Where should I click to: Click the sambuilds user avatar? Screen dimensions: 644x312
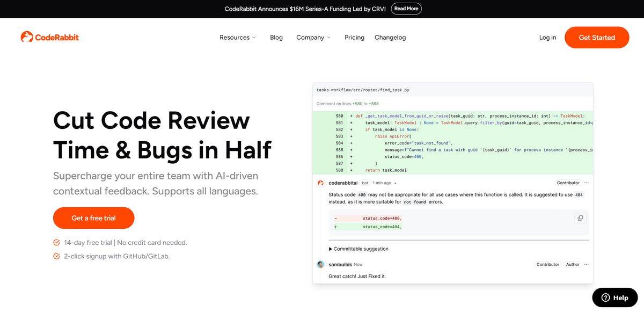click(x=320, y=265)
